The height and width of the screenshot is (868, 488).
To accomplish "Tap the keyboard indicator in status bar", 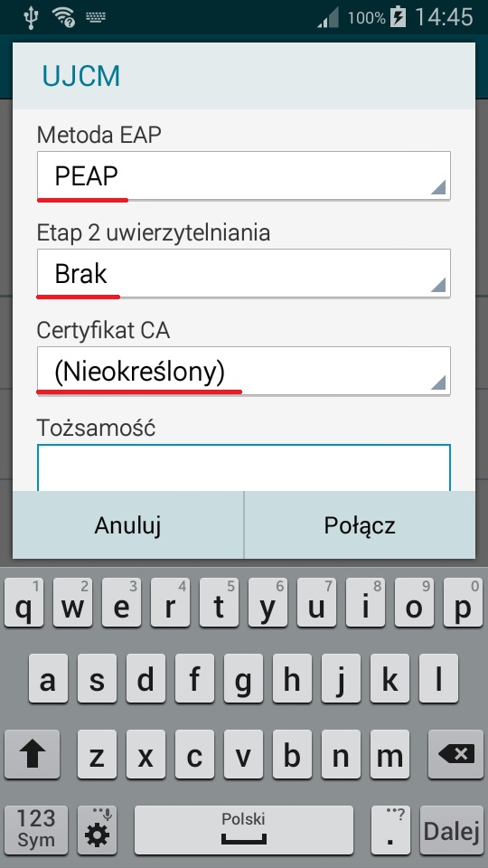I will [x=96, y=17].
